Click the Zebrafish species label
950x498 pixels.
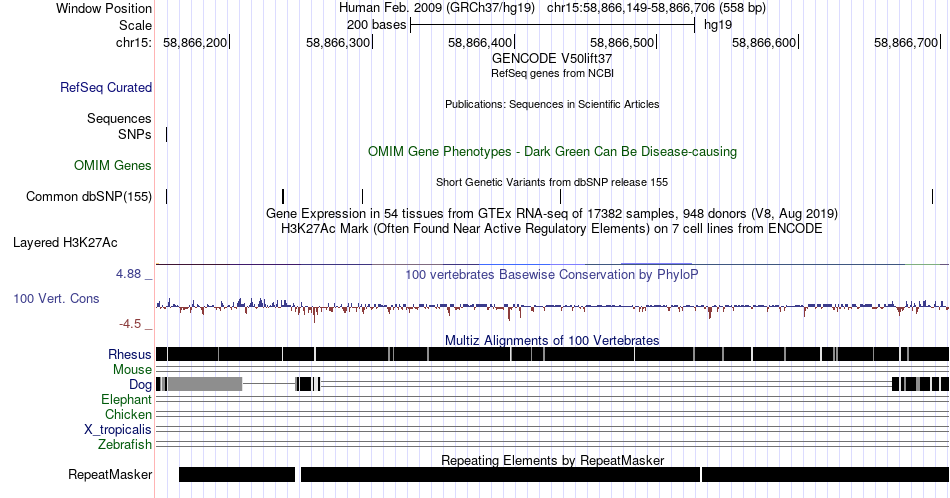(125, 444)
